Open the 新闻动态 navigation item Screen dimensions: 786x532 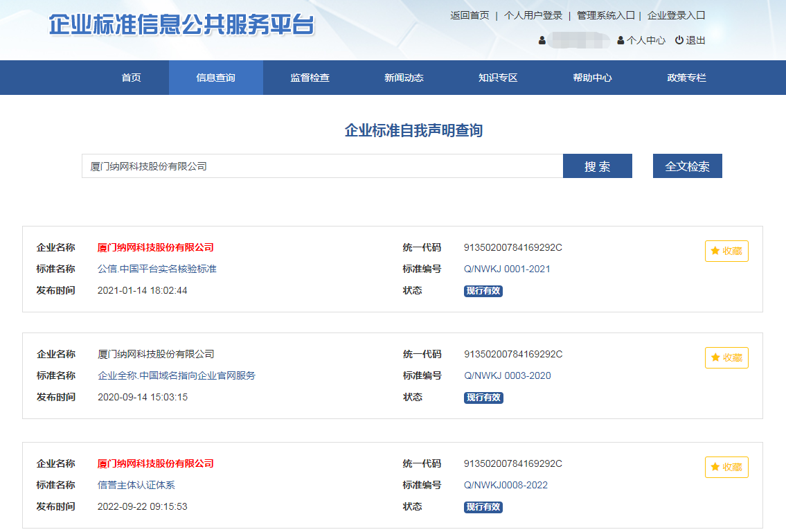coord(404,78)
